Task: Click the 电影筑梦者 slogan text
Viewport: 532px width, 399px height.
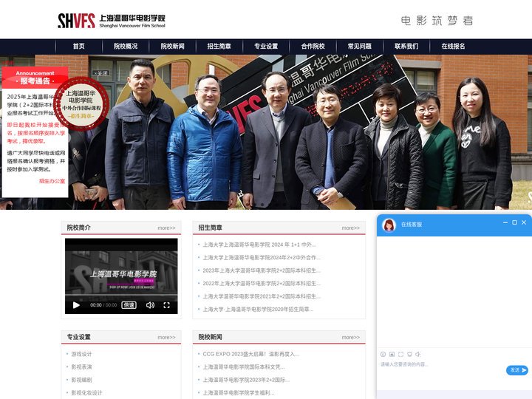Action: click(x=437, y=21)
